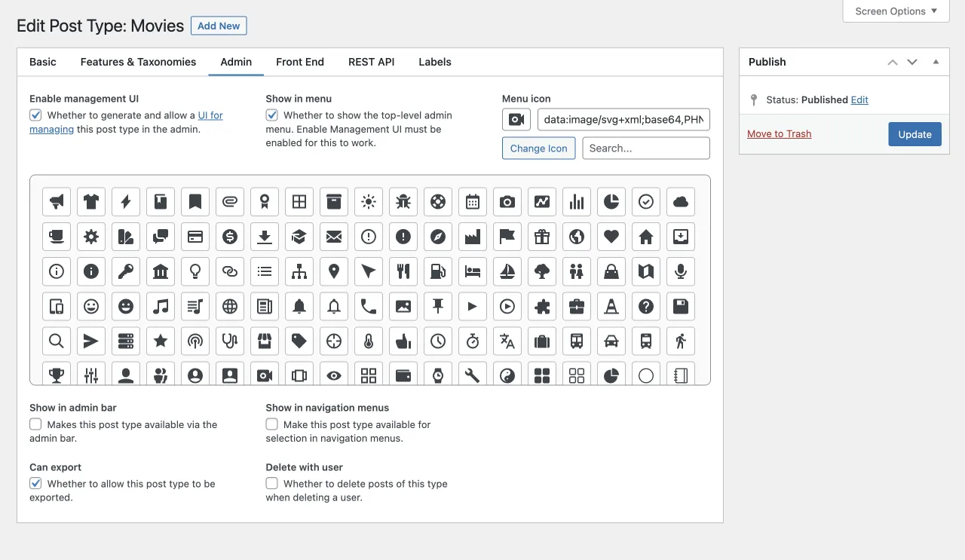The image size is (965, 560).
Task: Switch to the Features & Taxonomies tab
Action: point(138,62)
